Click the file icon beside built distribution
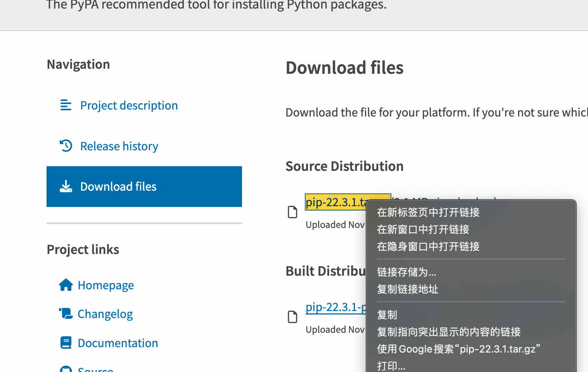The height and width of the screenshot is (372, 588). tap(292, 317)
